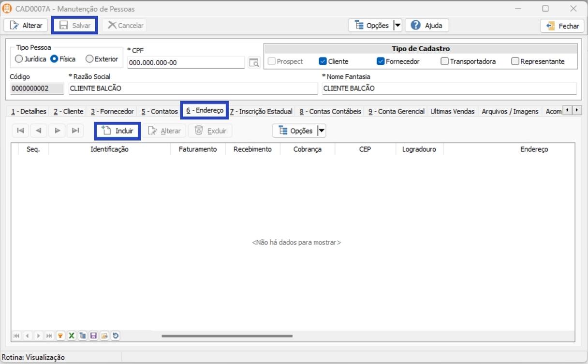Screen dimensions: 588x364
Task: Expand the address panel Opções dropdown arrow
Action: [321, 131]
